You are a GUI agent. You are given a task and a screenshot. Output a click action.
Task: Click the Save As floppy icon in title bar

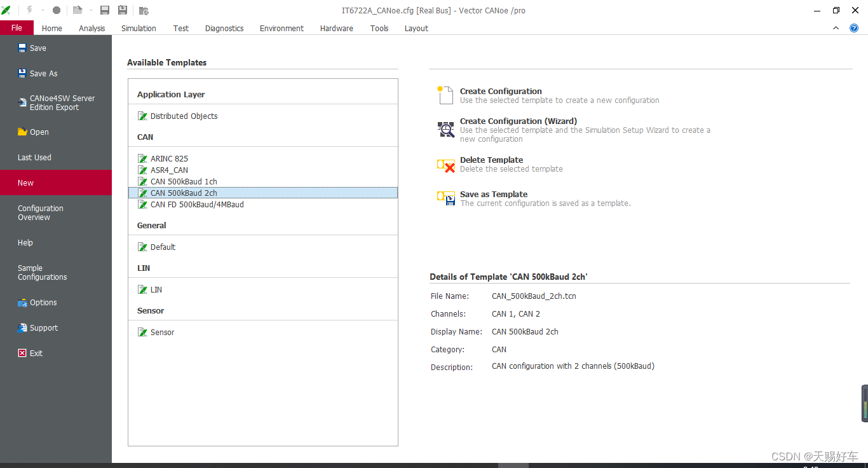(123, 10)
